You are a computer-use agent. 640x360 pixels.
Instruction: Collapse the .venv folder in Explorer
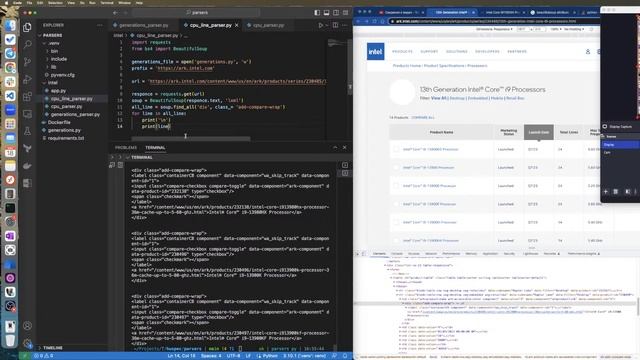coord(44,43)
